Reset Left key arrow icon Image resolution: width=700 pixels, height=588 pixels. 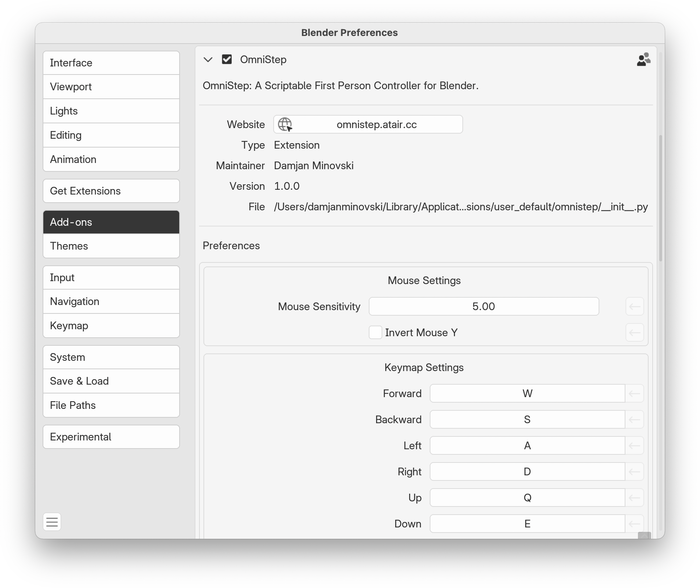(635, 446)
